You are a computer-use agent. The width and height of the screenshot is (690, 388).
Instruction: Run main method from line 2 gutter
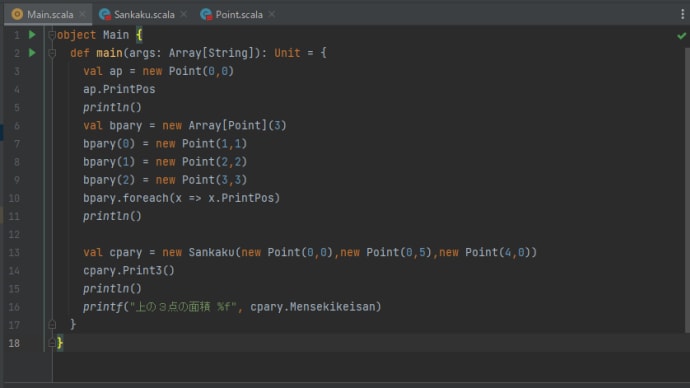[32, 53]
